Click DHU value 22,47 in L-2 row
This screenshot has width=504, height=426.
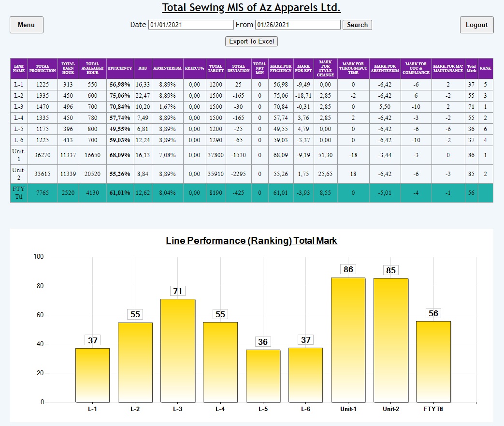[x=143, y=96]
